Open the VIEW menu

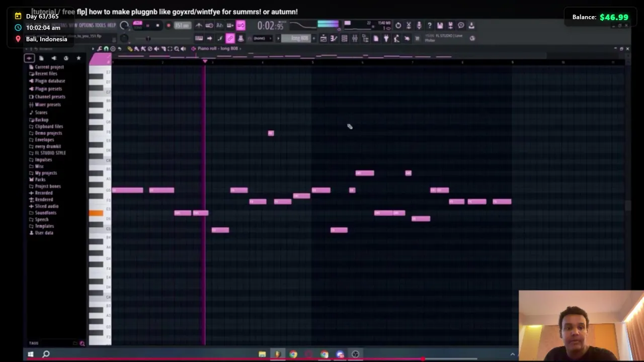[x=73, y=25]
